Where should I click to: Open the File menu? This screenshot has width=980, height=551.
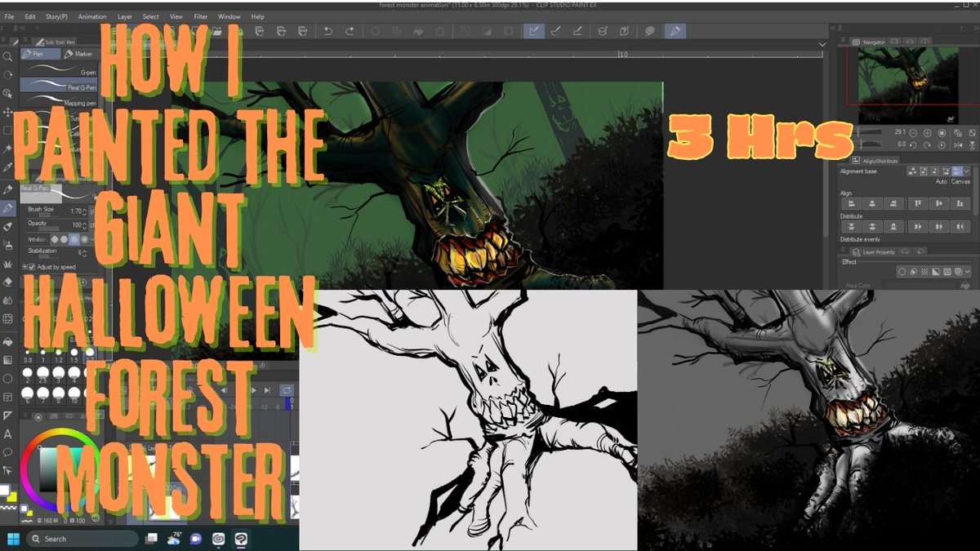click(9, 16)
